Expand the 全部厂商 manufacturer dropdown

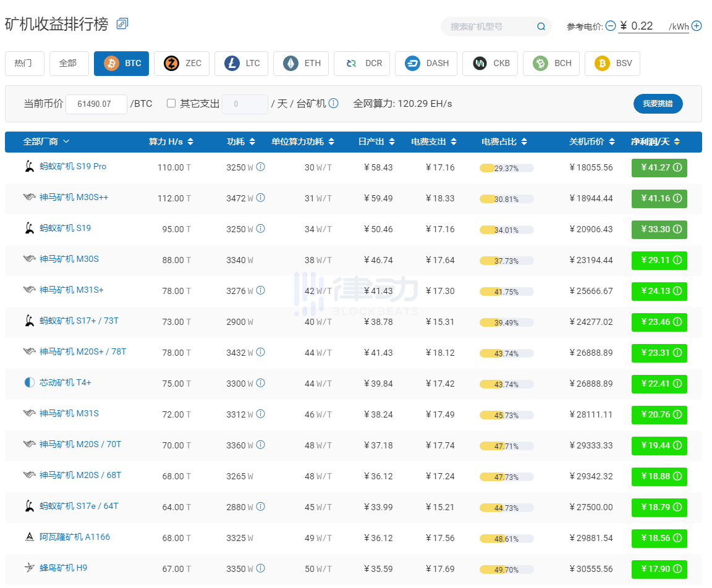(46, 141)
